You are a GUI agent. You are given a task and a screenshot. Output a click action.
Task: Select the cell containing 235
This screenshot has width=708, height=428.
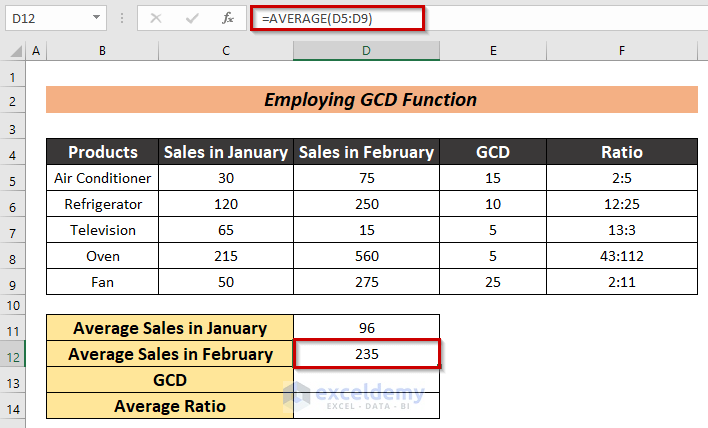pos(366,354)
